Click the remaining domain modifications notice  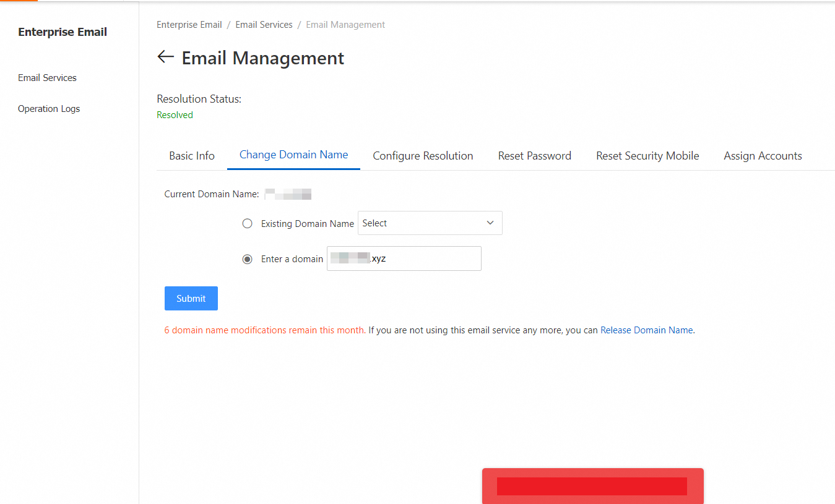pyautogui.click(x=264, y=330)
